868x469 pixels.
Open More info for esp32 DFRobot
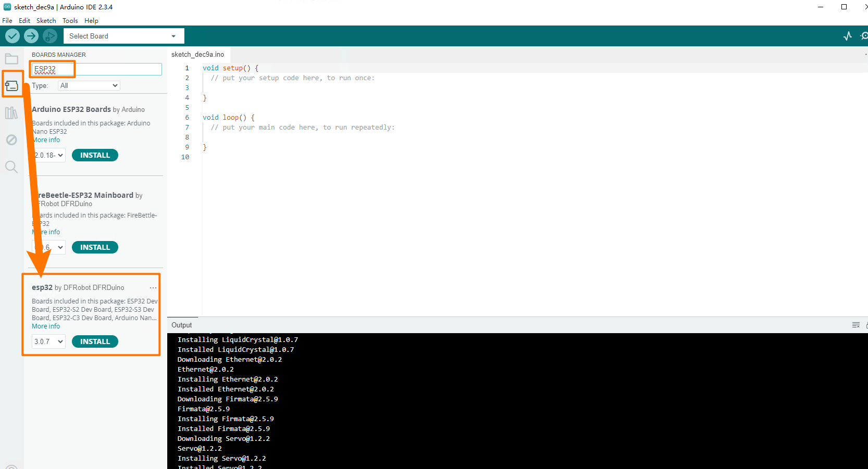[x=46, y=326]
